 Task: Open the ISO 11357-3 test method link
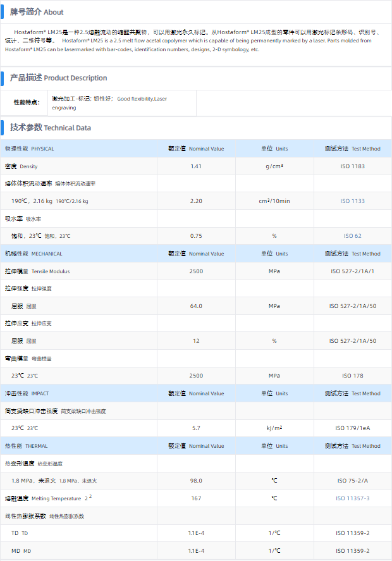[352, 498]
